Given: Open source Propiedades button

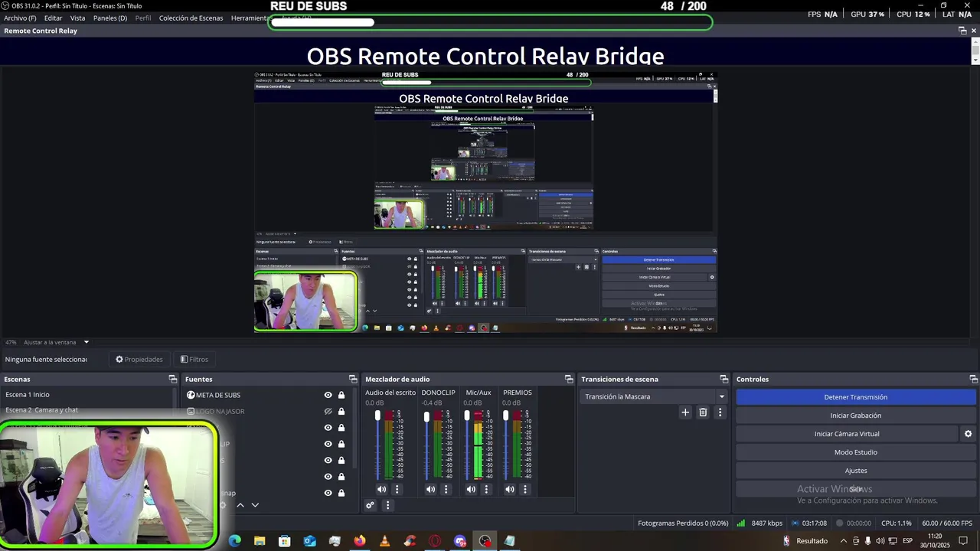Looking at the screenshot, I should click(139, 359).
